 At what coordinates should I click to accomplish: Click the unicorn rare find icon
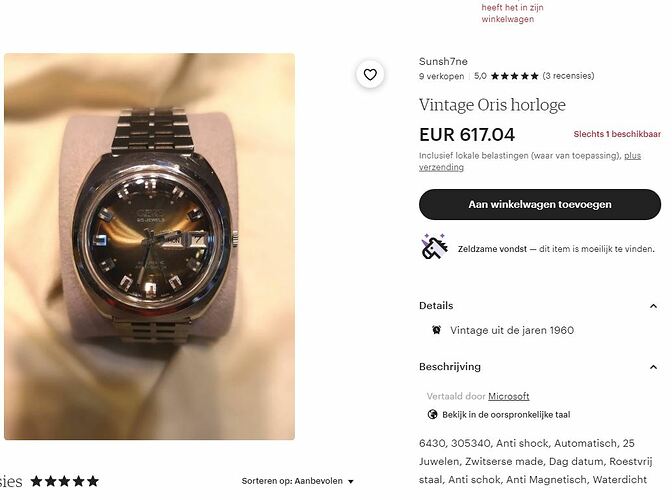pyautogui.click(x=434, y=247)
